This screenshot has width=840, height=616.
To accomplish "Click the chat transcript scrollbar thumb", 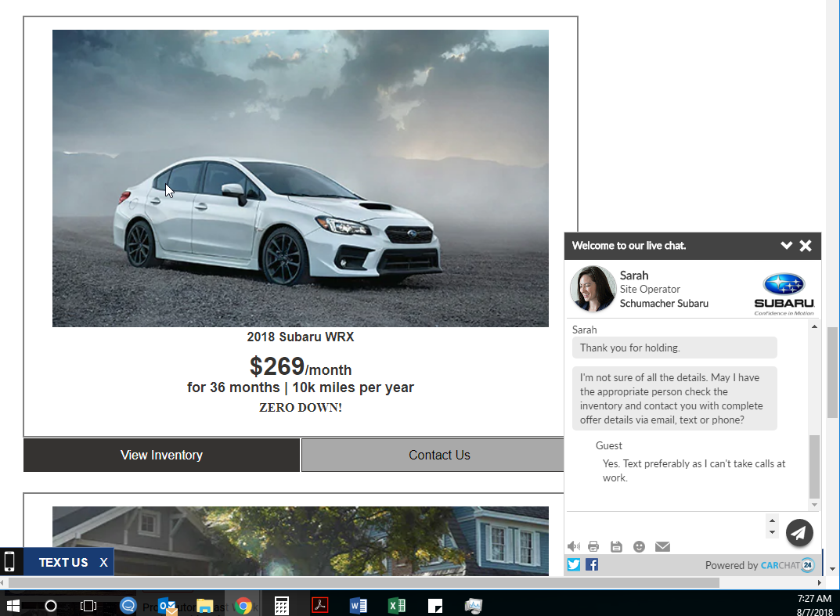I will [x=814, y=467].
